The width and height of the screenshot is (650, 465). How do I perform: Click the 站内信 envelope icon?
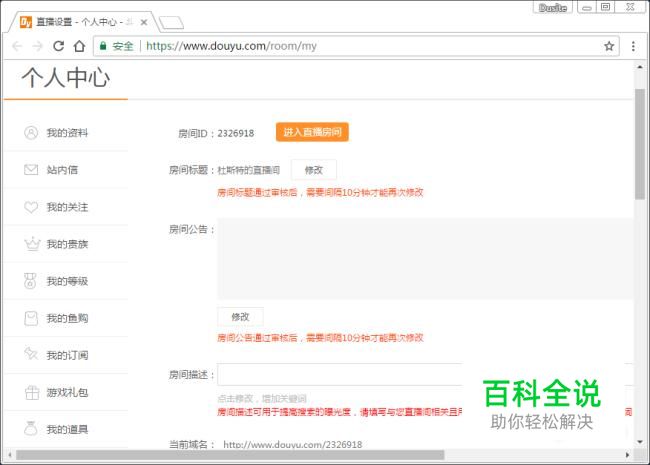pos(31,170)
